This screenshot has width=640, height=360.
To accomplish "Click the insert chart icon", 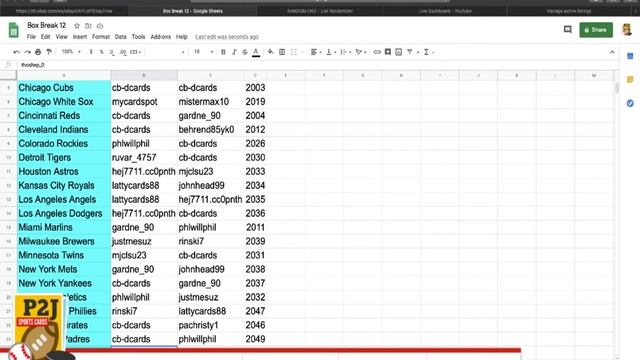I will [x=399, y=52].
